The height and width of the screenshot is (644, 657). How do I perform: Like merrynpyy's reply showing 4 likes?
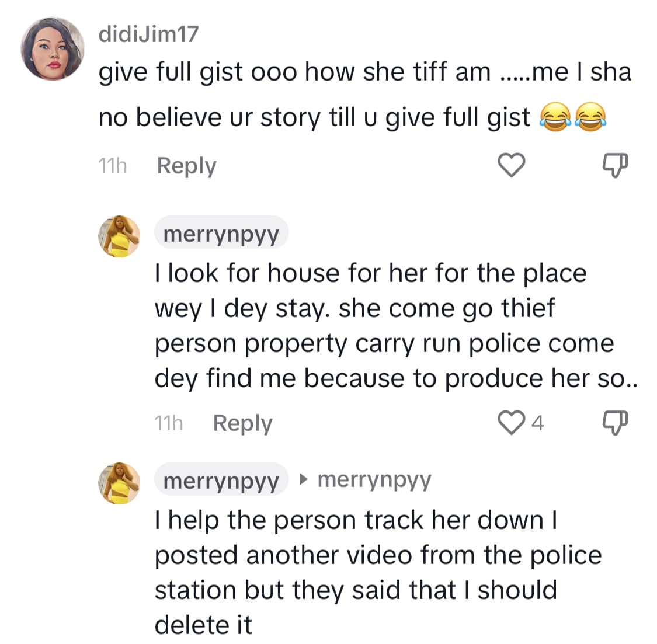pos(510,422)
